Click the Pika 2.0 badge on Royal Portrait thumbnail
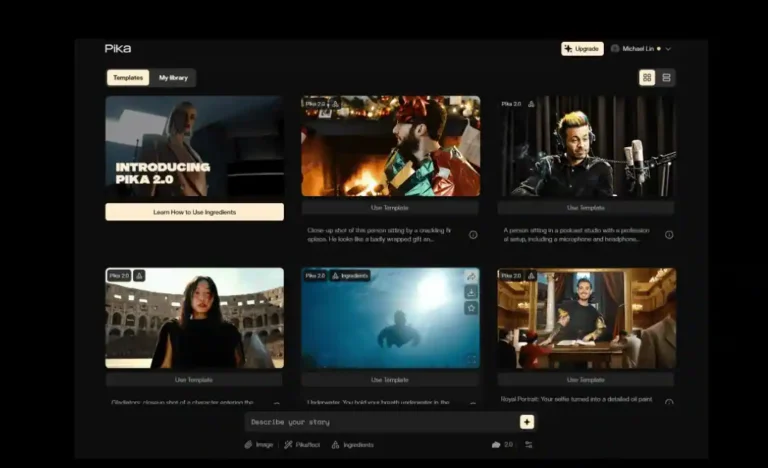Image resolution: width=768 pixels, height=468 pixels. (511, 275)
